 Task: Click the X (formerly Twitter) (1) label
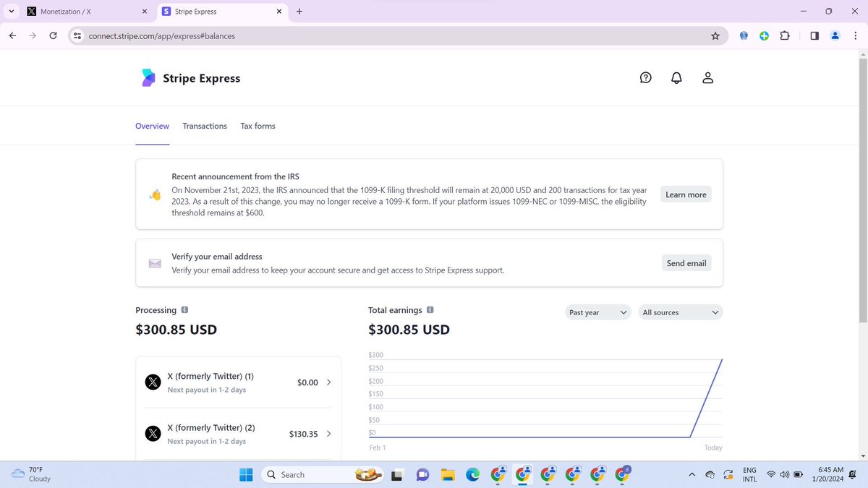coord(210,376)
